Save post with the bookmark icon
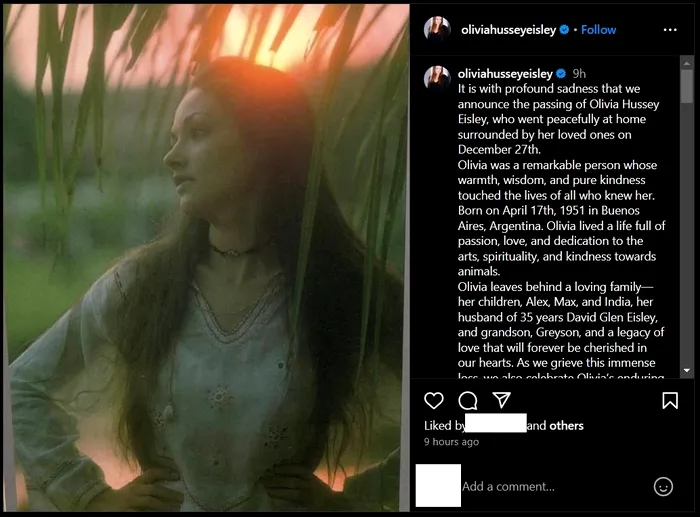Viewport: 700px width, 517px height. (x=670, y=400)
